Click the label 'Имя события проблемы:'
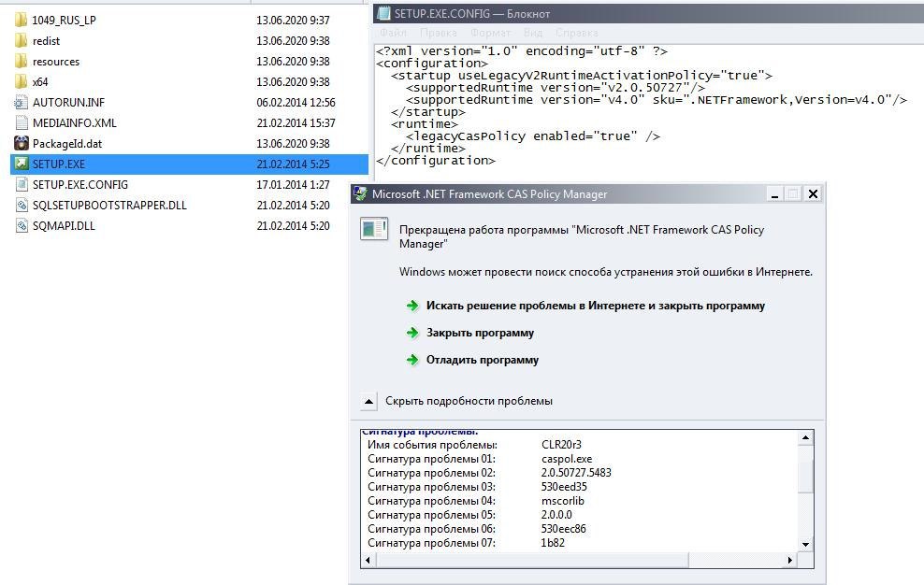Viewport: 924px width, 585px height. tap(432, 445)
